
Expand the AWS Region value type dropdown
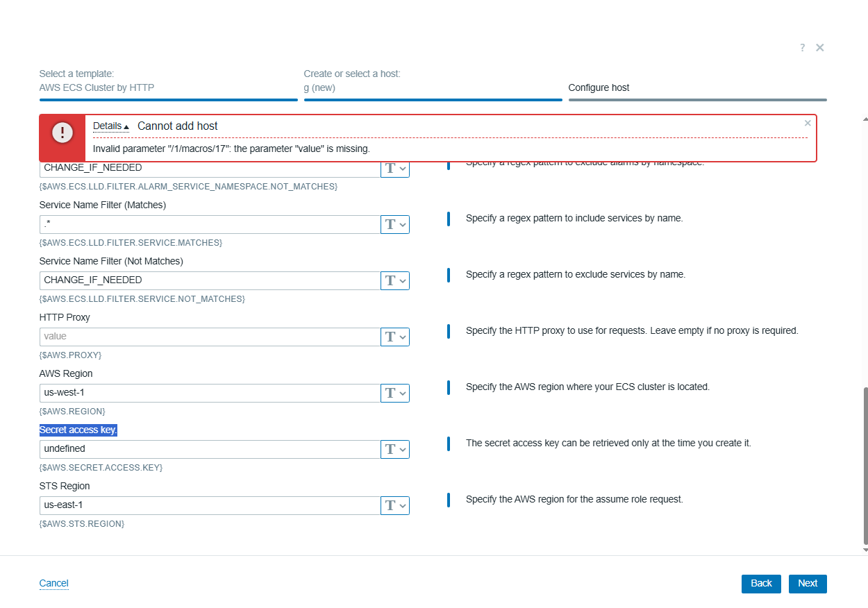click(x=395, y=393)
